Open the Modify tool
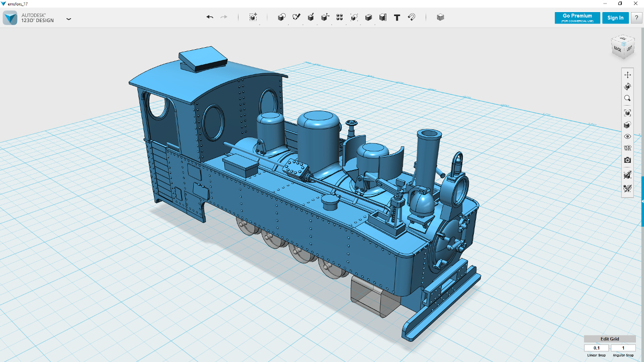 click(325, 17)
